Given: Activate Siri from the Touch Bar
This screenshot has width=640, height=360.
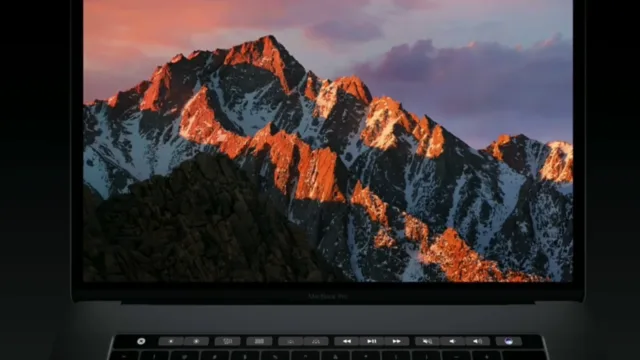Looking at the screenshot, I should pos(509,341).
